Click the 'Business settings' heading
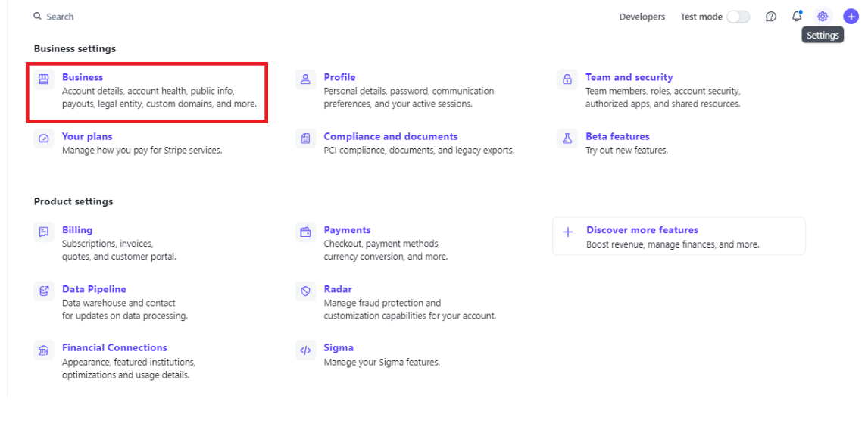 click(75, 48)
